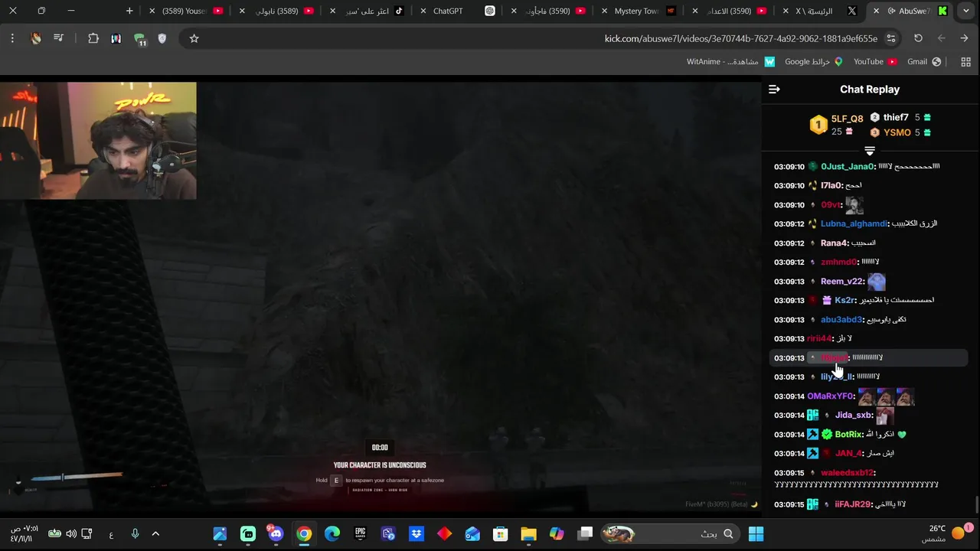Viewport: 980px width, 551px height.
Task: Switch to the (3590) الاعدام tab
Action: 727,11
